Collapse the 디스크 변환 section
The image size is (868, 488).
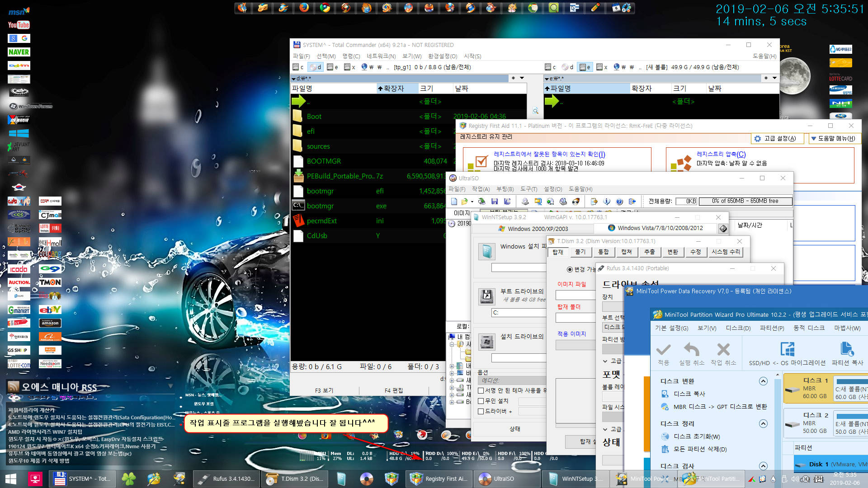pyautogui.click(x=763, y=381)
